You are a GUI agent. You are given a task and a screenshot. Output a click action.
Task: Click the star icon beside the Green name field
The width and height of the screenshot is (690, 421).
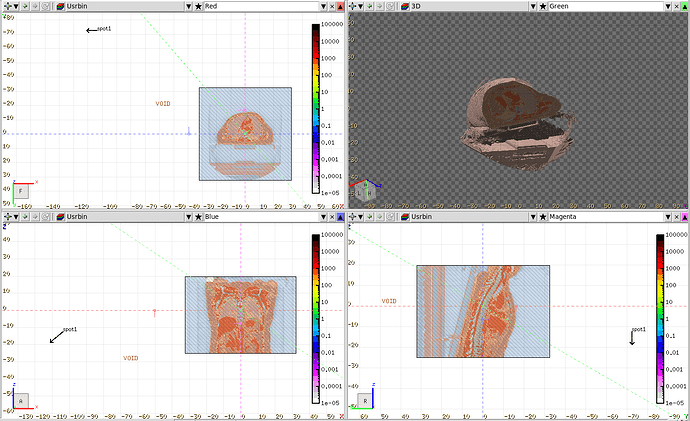[541, 6]
